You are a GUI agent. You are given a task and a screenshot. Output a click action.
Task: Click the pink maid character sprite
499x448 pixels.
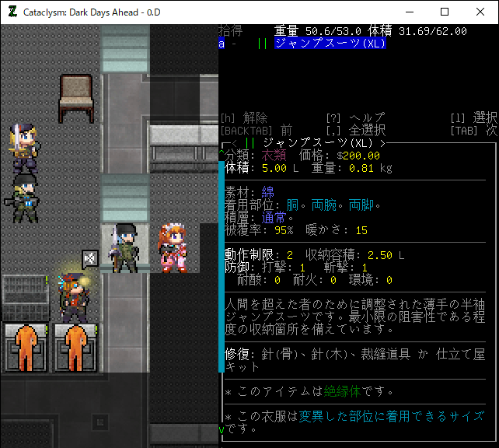174,247
